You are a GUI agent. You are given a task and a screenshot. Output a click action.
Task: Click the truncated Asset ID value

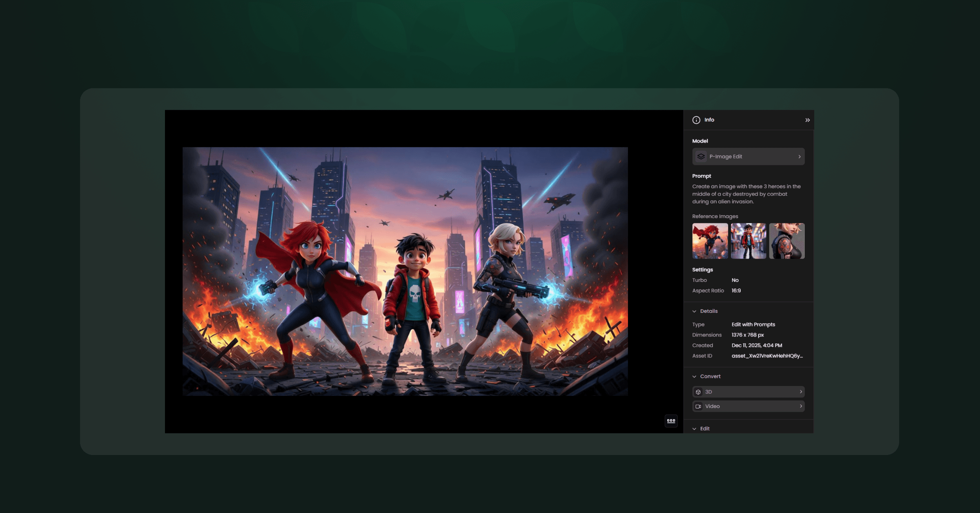coord(767,356)
